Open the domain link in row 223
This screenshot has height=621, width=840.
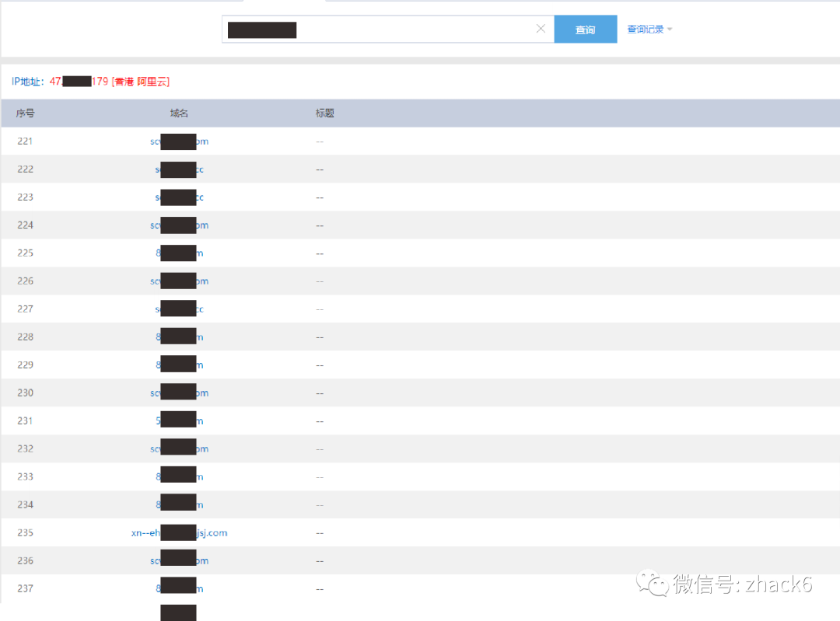[179, 197]
